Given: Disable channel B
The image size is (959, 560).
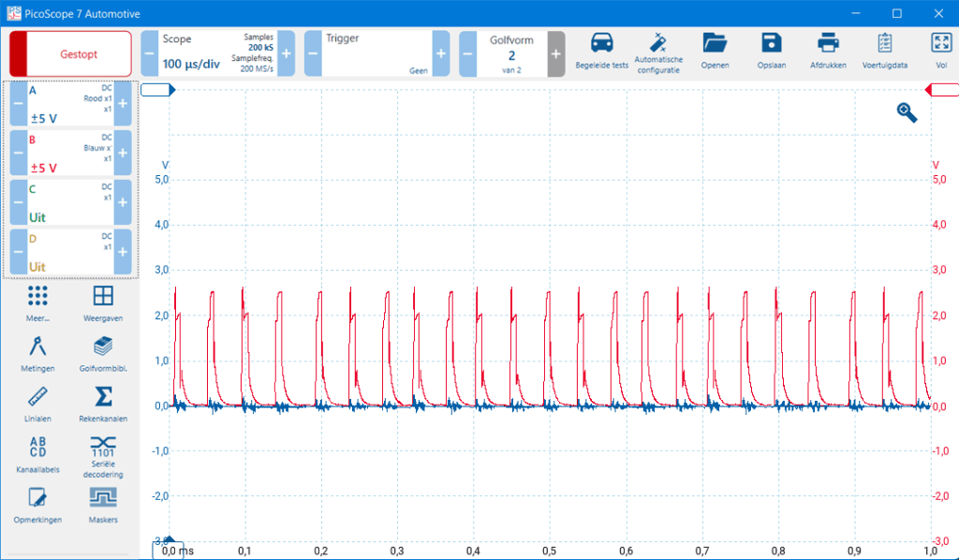Looking at the screenshot, I should [20, 152].
